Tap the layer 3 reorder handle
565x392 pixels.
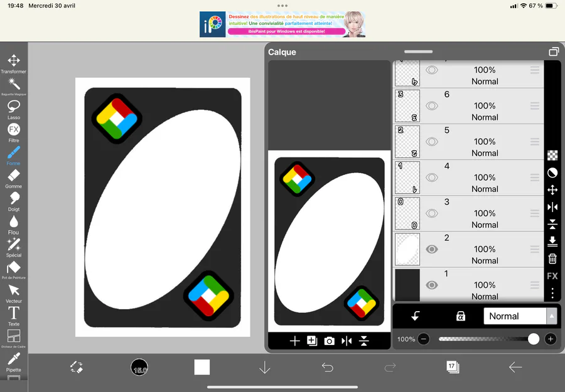(x=535, y=213)
